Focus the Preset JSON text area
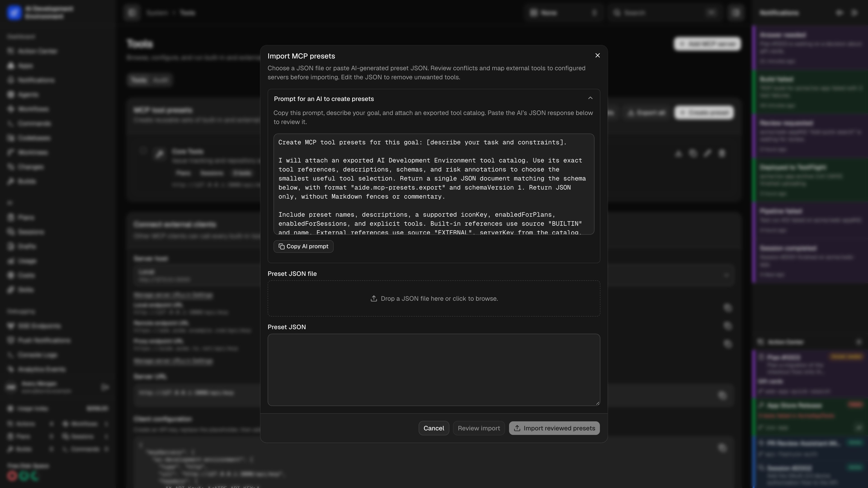 tap(434, 370)
